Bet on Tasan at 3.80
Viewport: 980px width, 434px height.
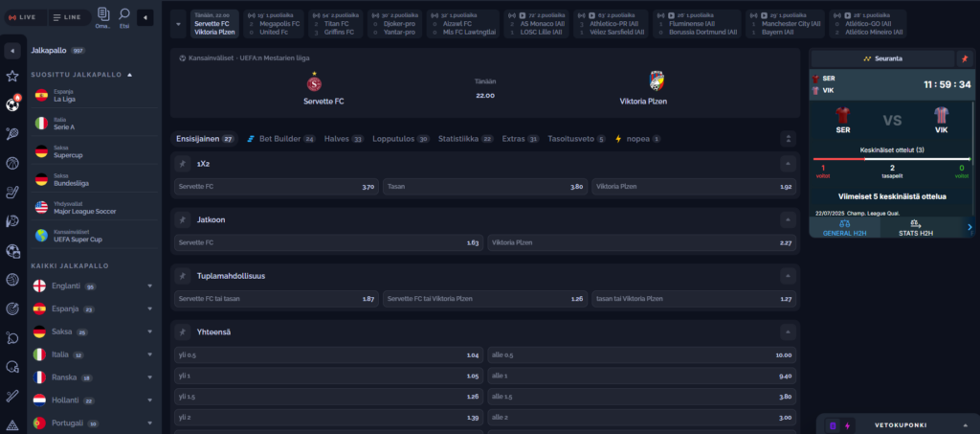485,187
